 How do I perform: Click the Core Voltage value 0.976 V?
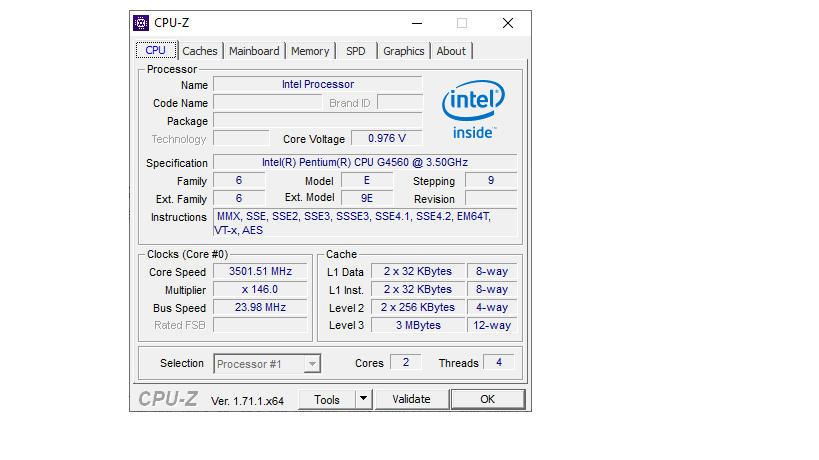tap(387, 138)
